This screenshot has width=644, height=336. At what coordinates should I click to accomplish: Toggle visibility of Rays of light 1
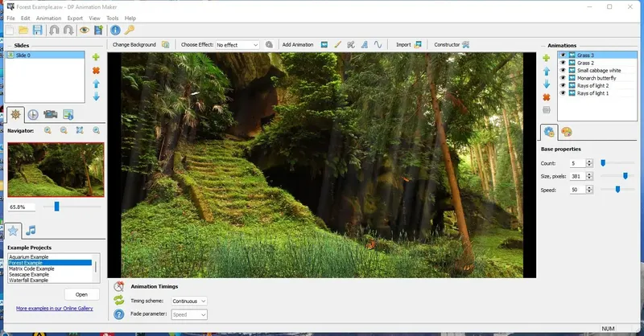[x=563, y=93]
